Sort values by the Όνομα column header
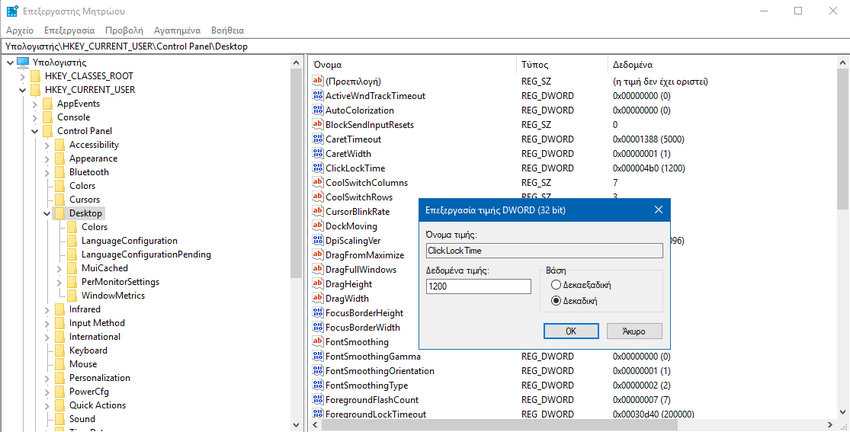Screen dimensions: 850x432 tap(414, 65)
